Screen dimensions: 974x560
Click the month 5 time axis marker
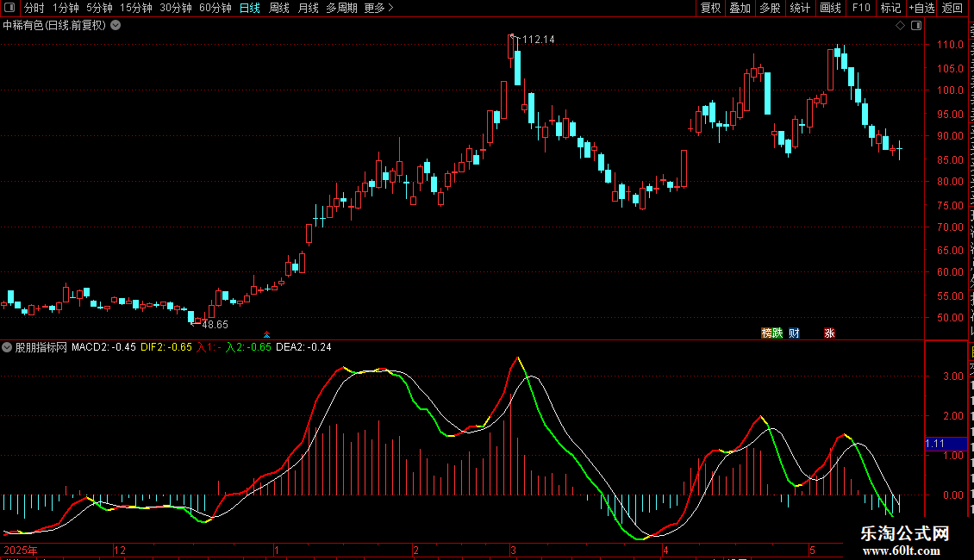[x=812, y=550]
